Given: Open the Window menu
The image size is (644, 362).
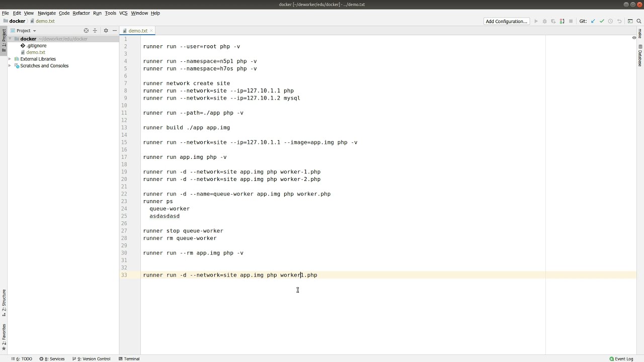Looking at the screenshot, I should pyautogui.click(x=139, y=13).
